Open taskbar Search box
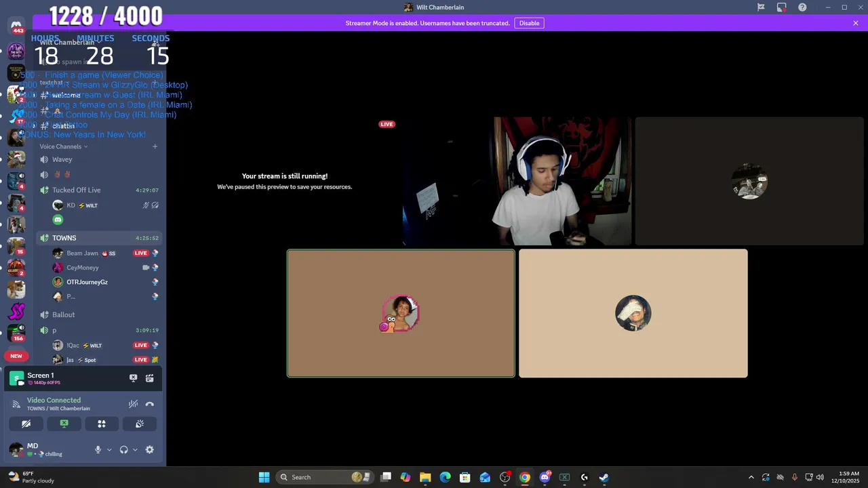This screenshot has height=488, width=868. click(324, 477)
